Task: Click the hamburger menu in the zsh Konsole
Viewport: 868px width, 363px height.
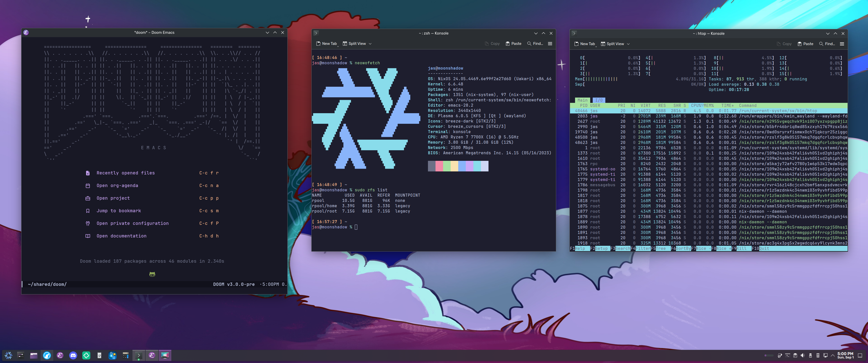Action: coord(550,44)
